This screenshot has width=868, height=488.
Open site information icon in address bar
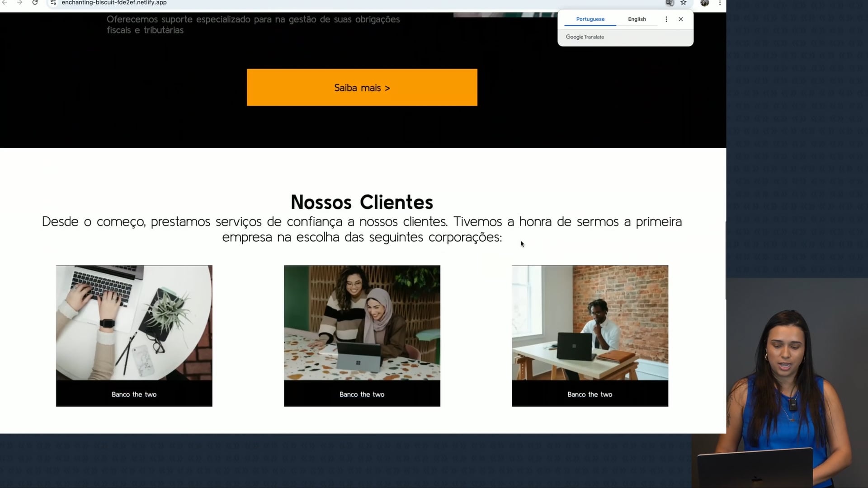click(53, 3)
